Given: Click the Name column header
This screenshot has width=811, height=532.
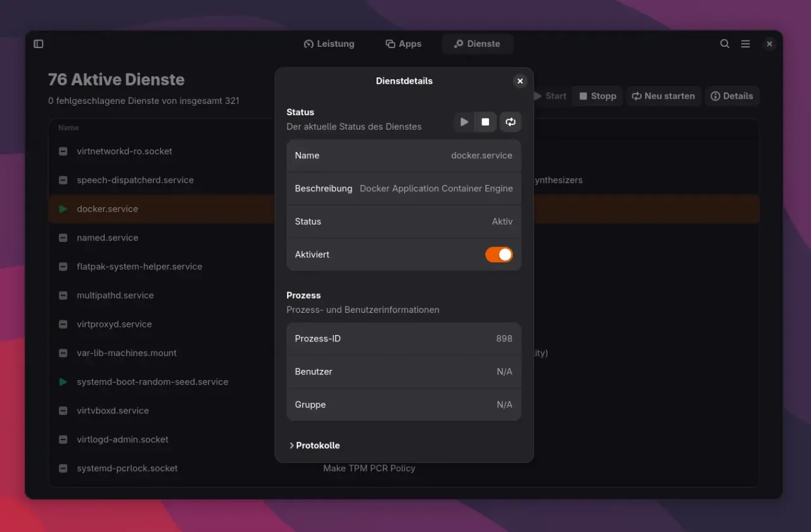Looking at the screenshot, I should coord(68,128).
